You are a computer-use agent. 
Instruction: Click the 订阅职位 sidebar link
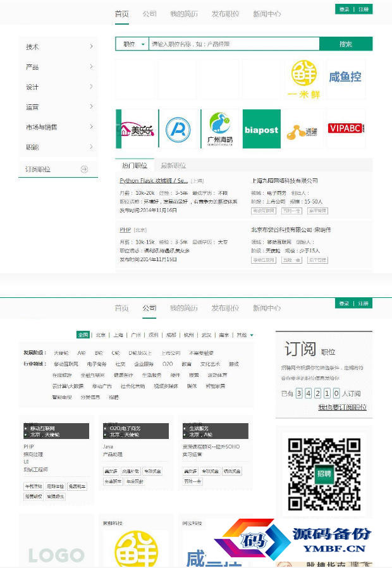coord(38,169)
